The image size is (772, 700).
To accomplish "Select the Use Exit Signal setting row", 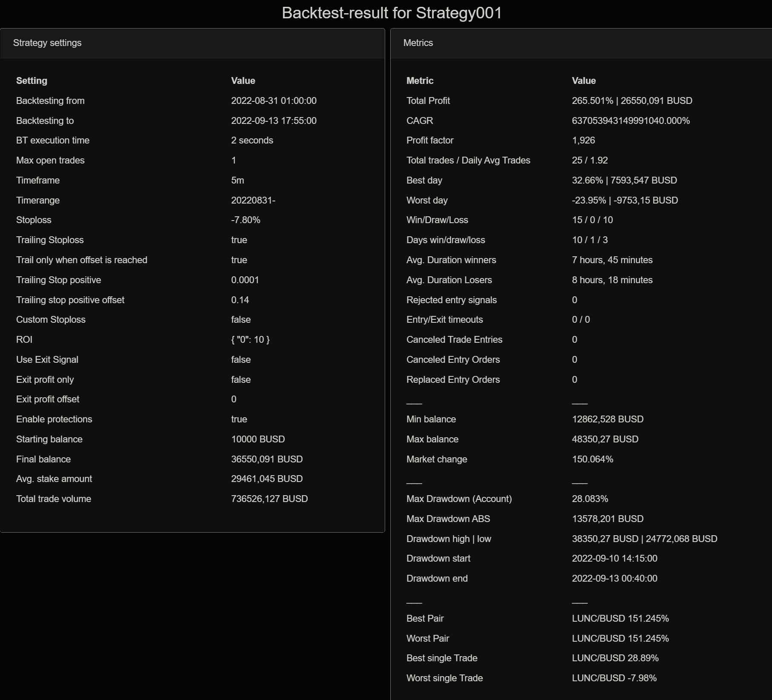I will [x=47, y=359].
